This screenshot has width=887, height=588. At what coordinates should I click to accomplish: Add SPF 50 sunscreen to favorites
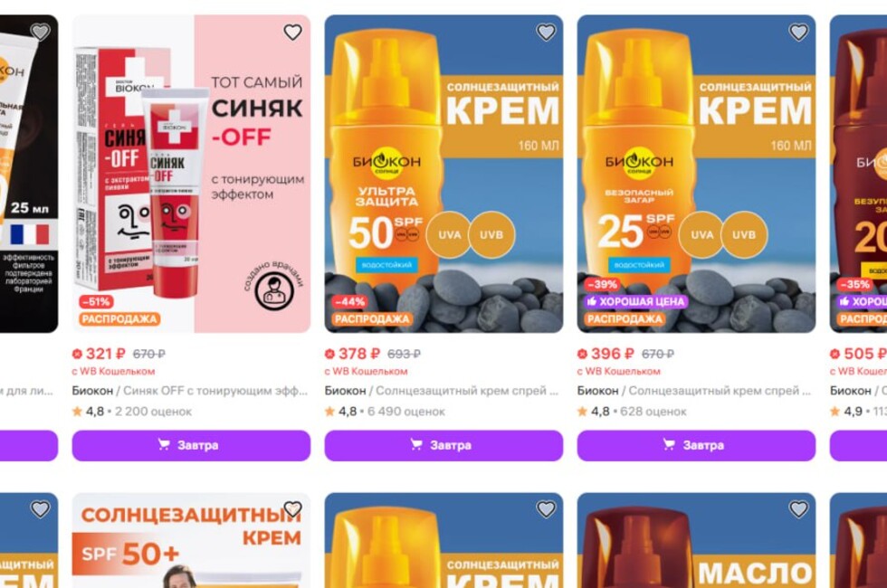(545, 33)
